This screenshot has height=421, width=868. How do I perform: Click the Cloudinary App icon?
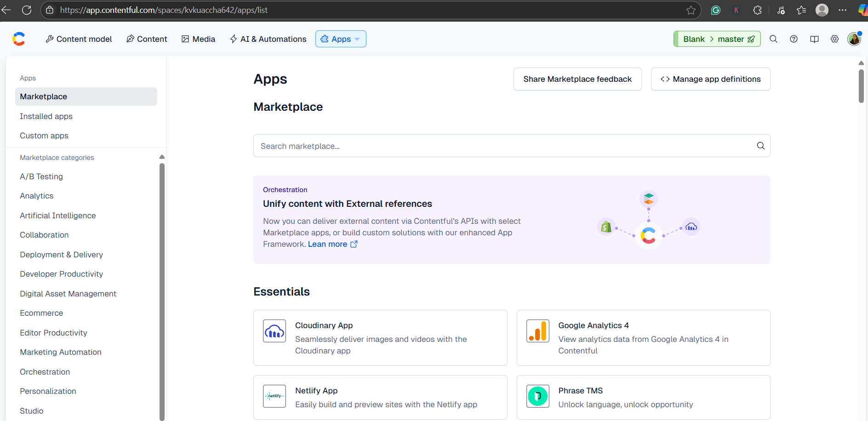point(274,331)
